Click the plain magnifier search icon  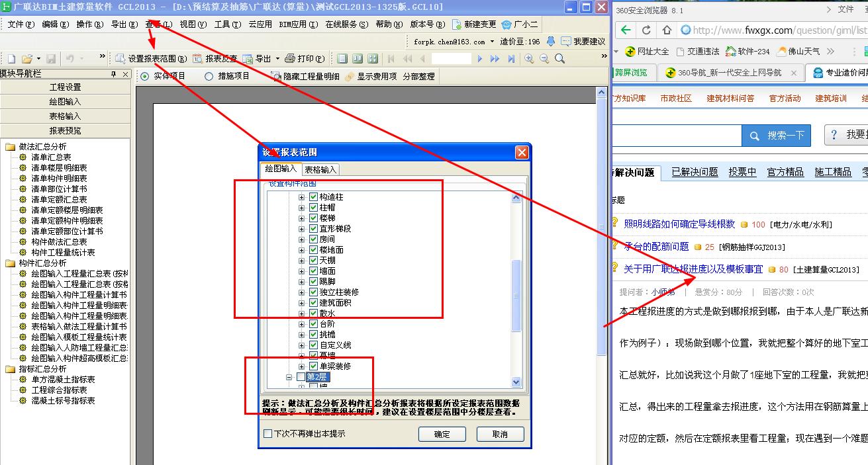[x=560, y=59]
